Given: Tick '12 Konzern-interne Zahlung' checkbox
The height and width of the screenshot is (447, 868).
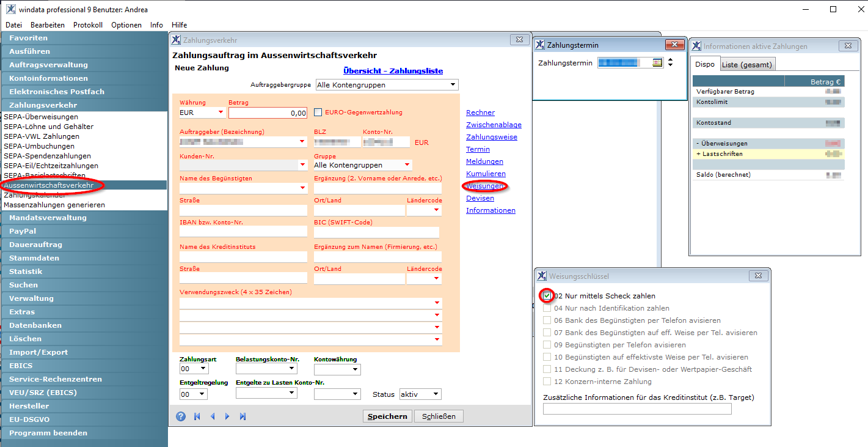Looking at the screenshot, I should [547, 382].
